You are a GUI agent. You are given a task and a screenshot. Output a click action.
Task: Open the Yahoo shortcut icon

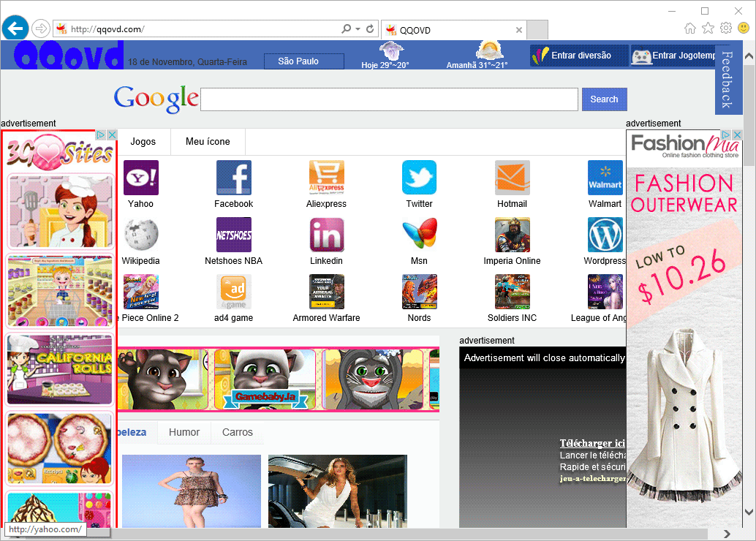pyautogui.click(x=141, y=178)
